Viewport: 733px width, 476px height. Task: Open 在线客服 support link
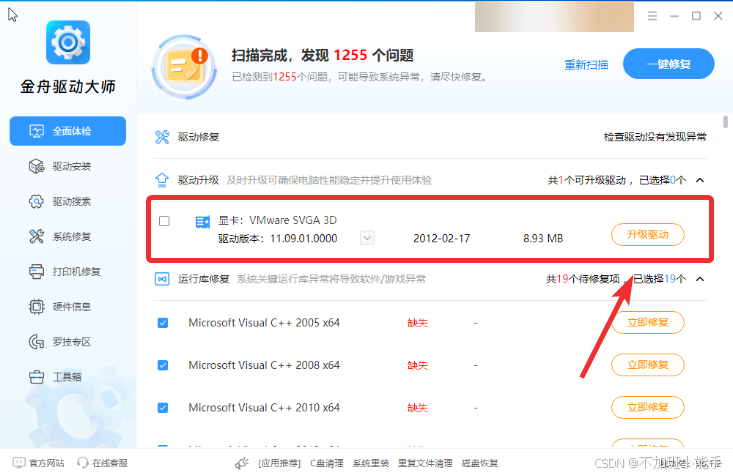point(110,463)
